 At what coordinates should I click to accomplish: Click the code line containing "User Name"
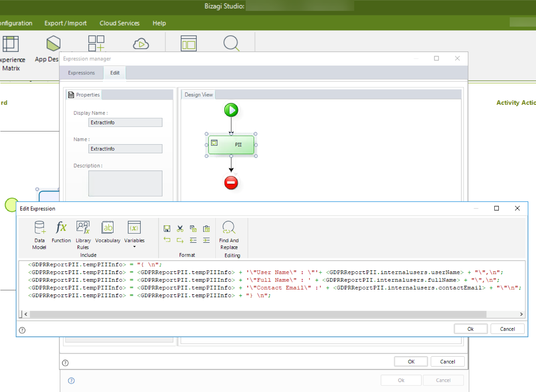point(266,272)
